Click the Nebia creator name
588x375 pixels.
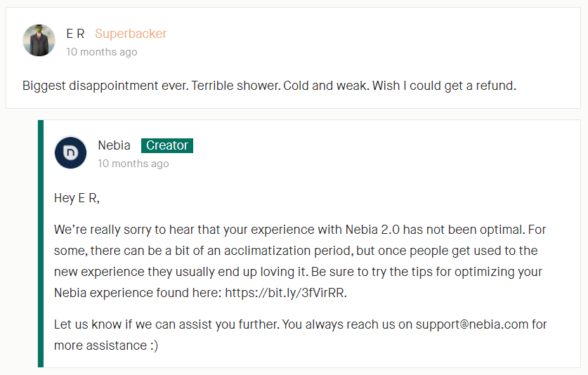[x=114, y=145]
